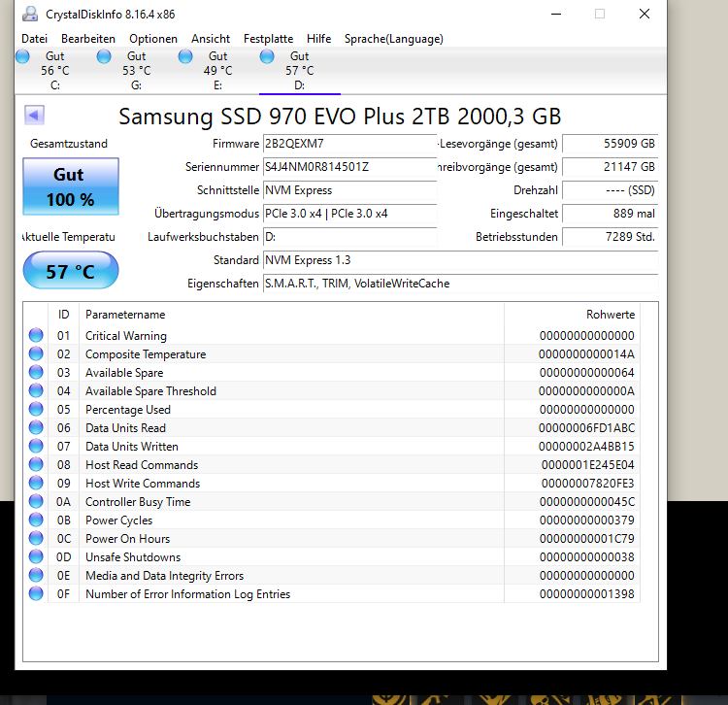
Task: Click the total writes value 21147 GB
Action: tap(611, 167)
